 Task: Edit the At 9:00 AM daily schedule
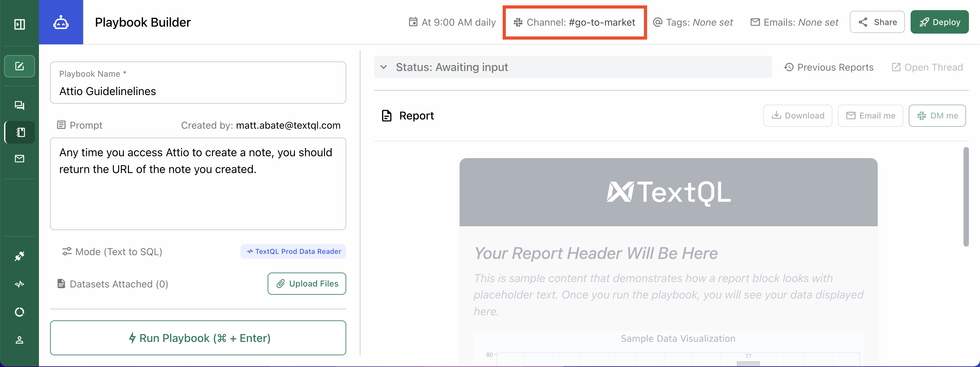point(453,22)
